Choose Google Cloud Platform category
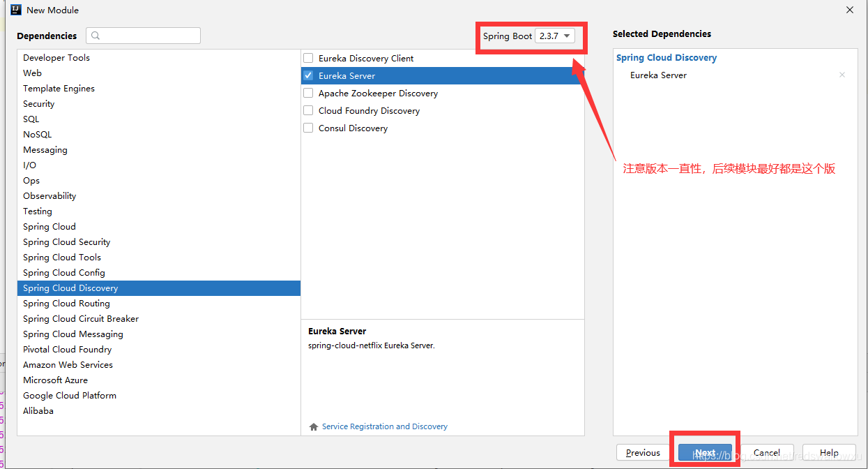868x469 pixels. coord(159,396)
